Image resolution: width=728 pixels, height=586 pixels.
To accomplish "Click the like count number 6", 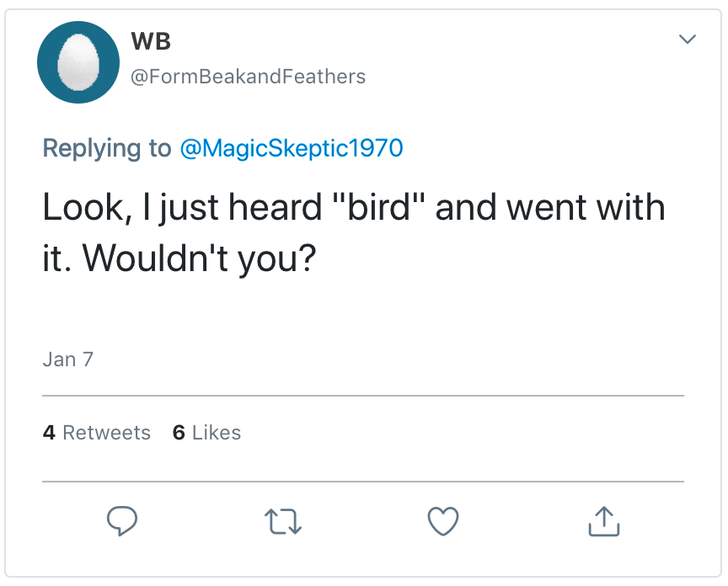I will [x=179, y=433].
